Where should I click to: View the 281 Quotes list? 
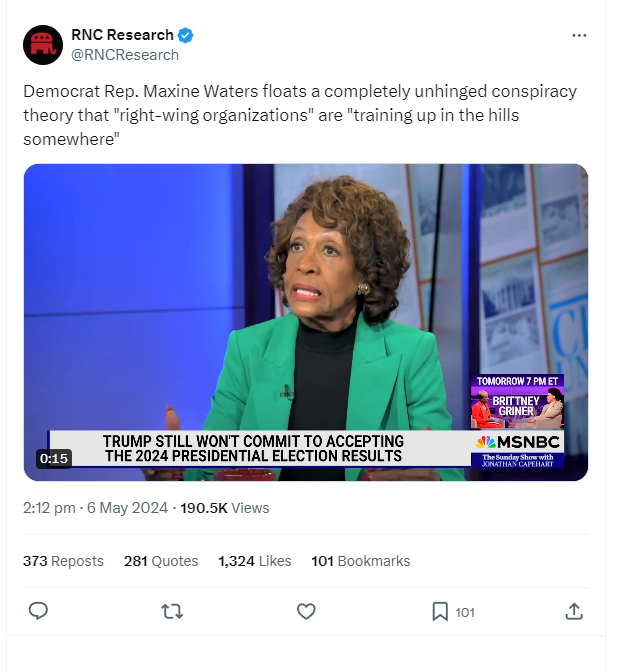point(161,561)
